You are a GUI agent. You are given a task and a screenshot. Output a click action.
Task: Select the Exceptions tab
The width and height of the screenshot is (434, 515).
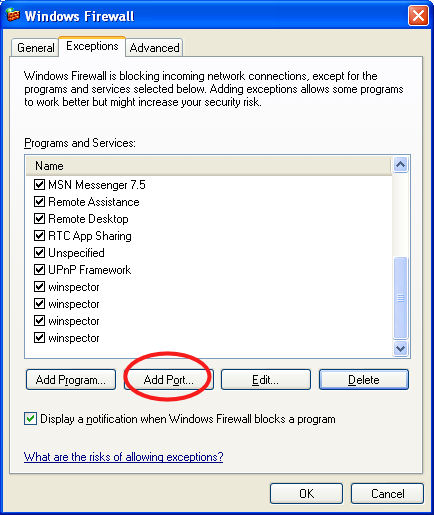(92, 46)
